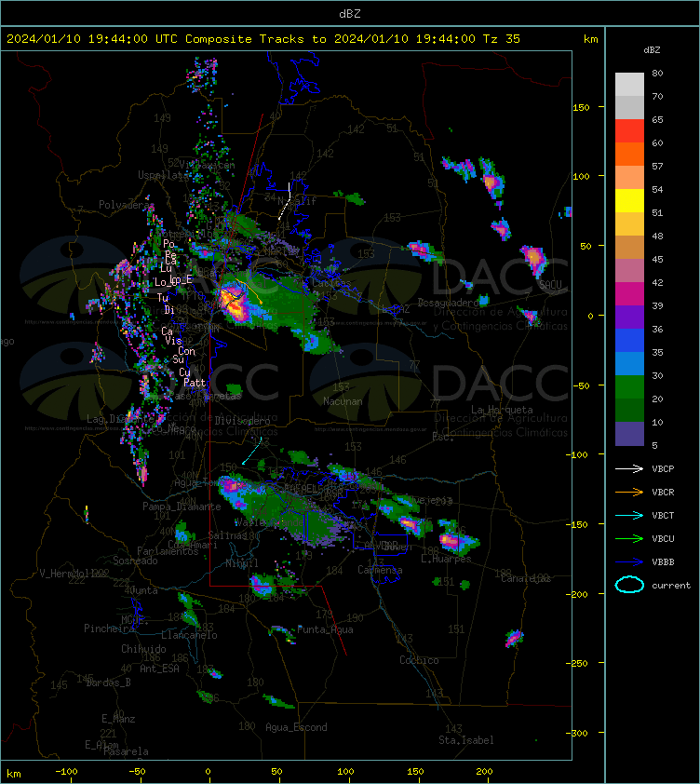Screen dimensions: 700x784
Task: Click the 'Llancanelo' place label
Action: point(190,636)
